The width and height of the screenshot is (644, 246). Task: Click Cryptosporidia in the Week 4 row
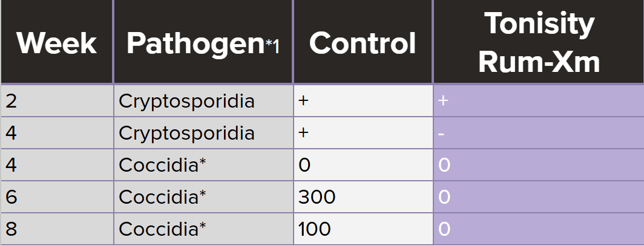click(x=186, y=132)
